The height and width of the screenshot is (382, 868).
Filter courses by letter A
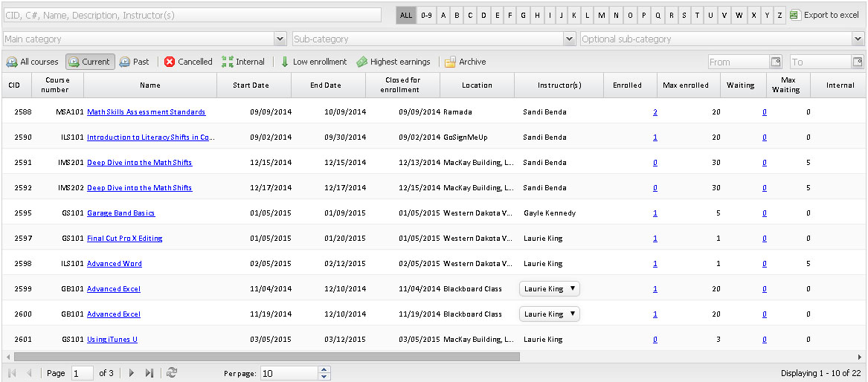click(x=443, y=15)
